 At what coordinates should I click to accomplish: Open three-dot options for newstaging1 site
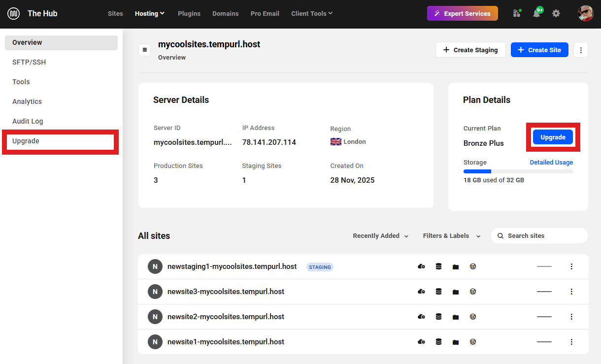(571, 266)
